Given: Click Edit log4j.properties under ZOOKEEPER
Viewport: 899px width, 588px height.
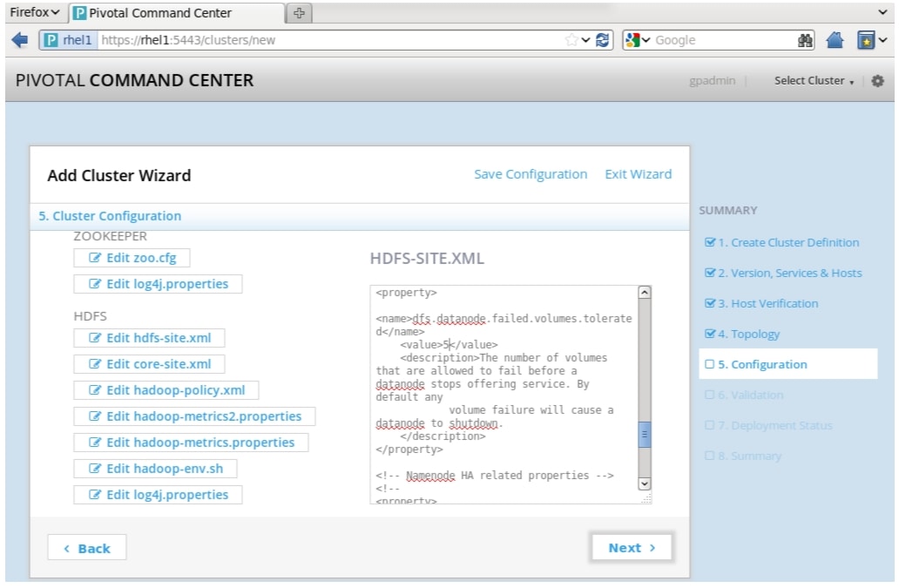Looking at the screenshot, I should pyautogui.click(x=158, y=284).
